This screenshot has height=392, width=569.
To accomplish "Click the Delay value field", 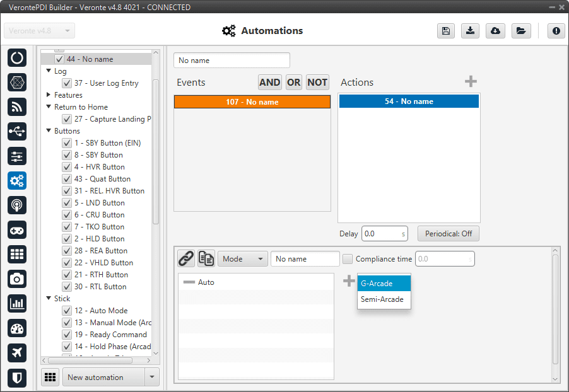I will (x=385, y=234).
